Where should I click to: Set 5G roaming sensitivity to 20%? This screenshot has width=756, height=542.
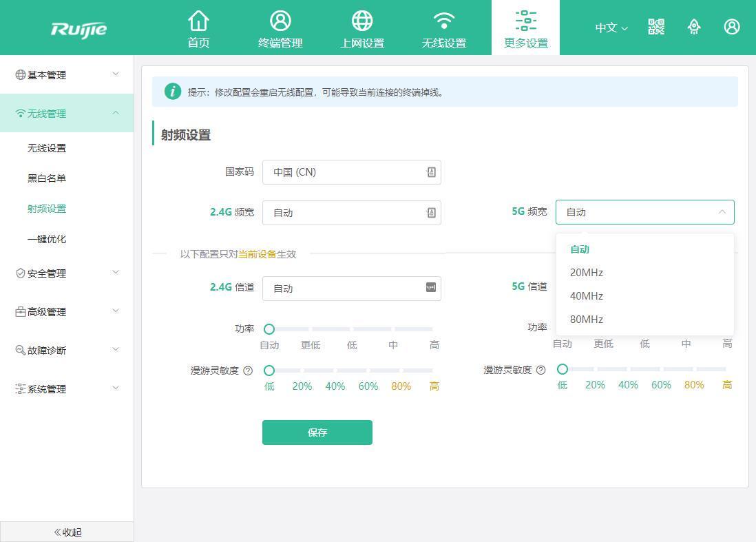pyautogui.click(x=595, y=385)
